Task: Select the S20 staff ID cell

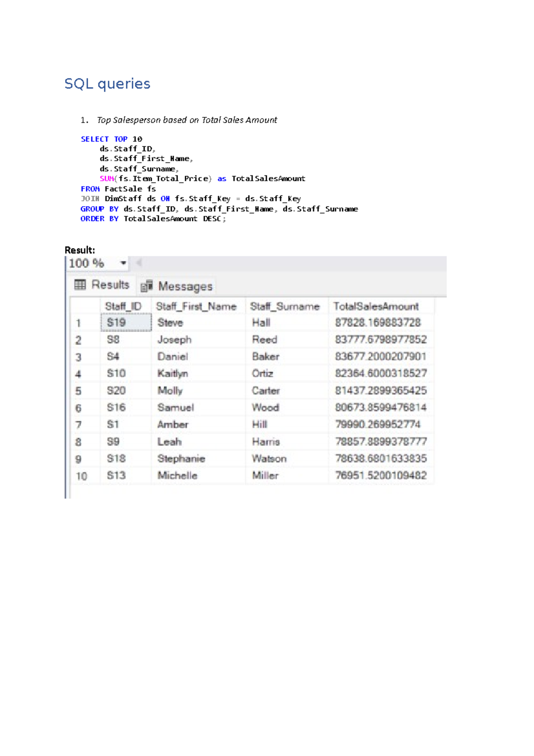Action: 116,390
